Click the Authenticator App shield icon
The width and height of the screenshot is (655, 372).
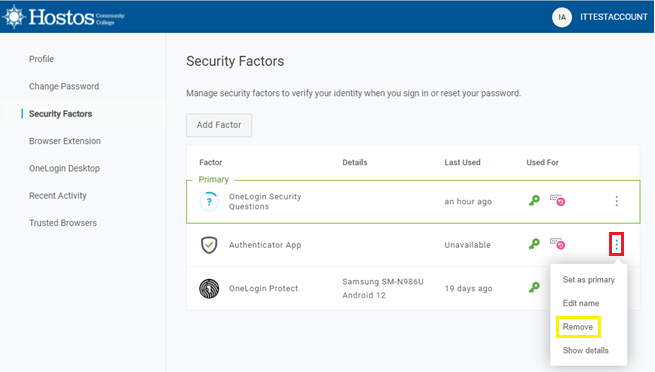pyautogui.click(x=209, y=245)
